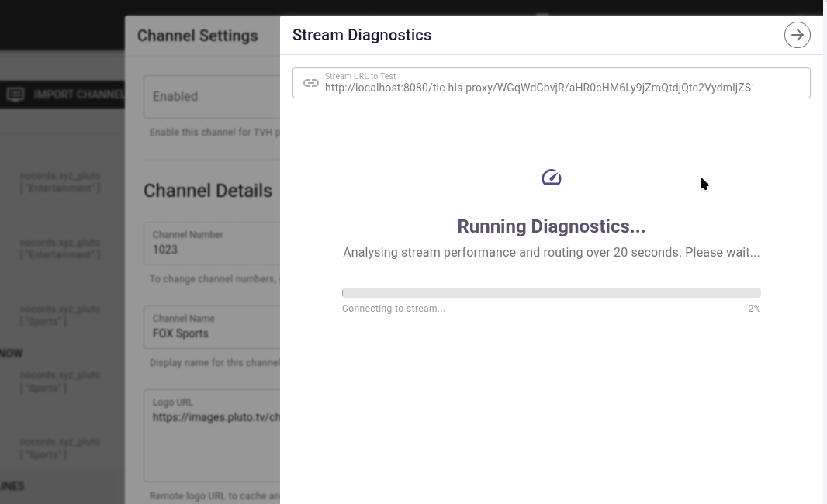Select the first nocords.xyz_pluto Sports channel
Viewport: 827px width, 504px height.
pyautogui.click(x=60, y=315)
